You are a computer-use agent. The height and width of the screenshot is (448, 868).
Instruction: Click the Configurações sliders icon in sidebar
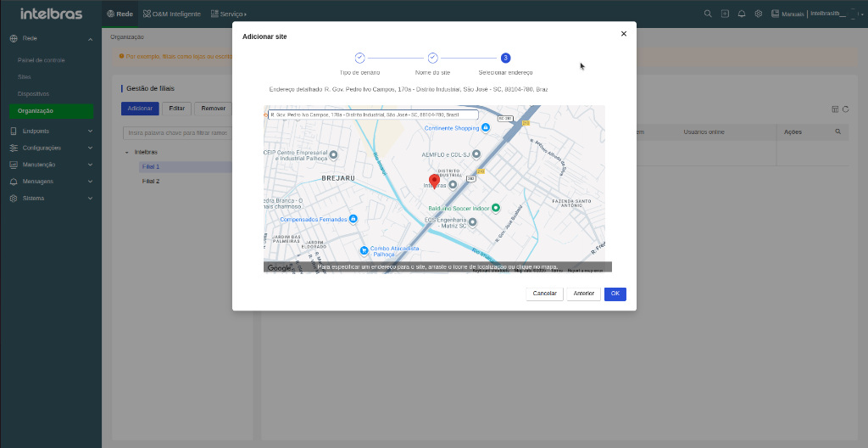click(14, 148)
